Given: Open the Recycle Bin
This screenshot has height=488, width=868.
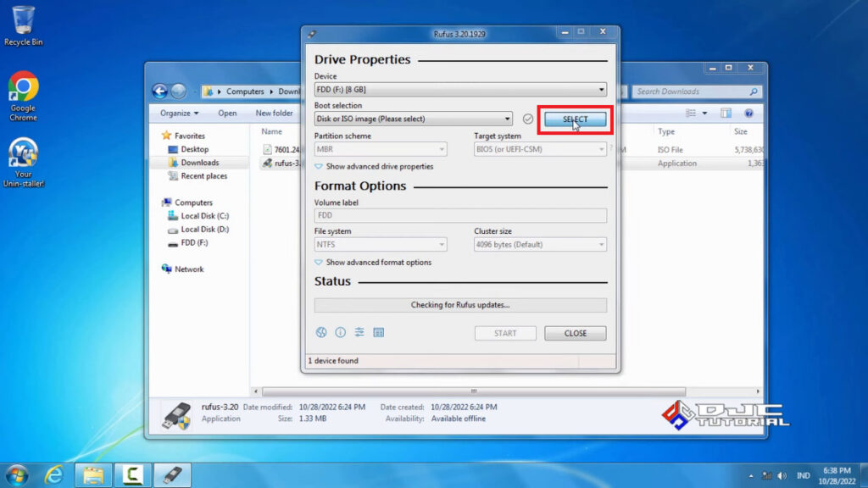Looking at the screenshot, I should click(x=23, y=19).
